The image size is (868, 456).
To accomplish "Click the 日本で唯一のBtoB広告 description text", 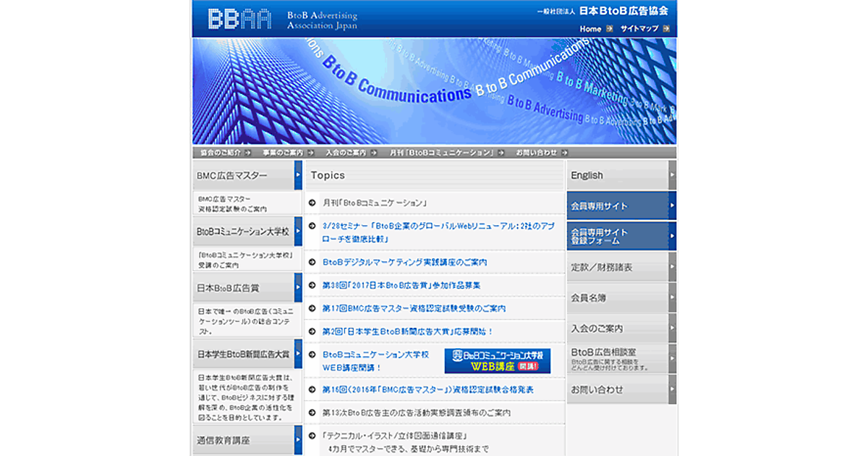I will [x=244, y=321].
